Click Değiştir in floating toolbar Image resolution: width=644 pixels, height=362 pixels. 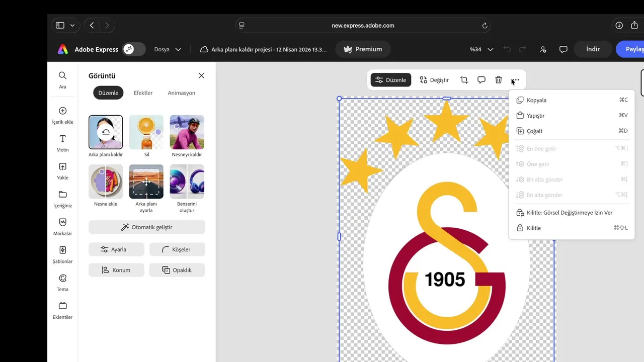434,80
